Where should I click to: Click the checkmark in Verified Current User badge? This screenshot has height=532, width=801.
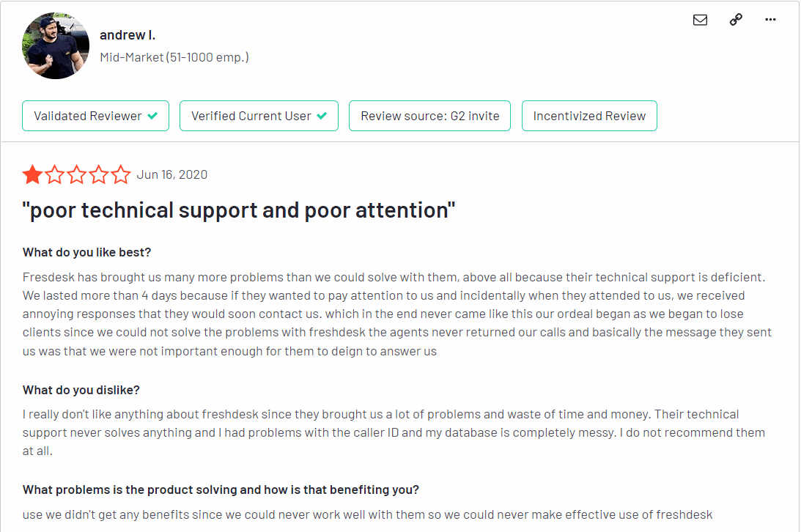pos(322,116)
